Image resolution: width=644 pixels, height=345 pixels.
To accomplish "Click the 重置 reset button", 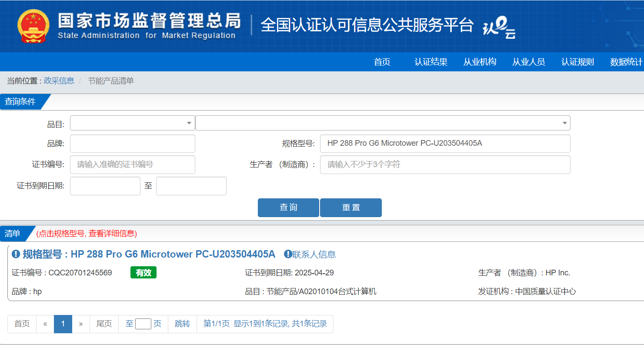I will 351,208.
